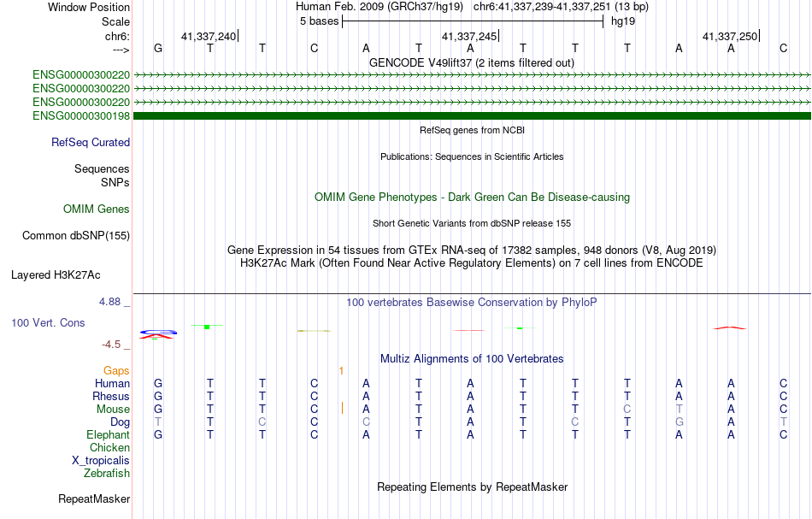Click the GTEx Gene Expression in 54 tissues title
The width and height of the screenshot is (812, 519).
(x=472, y=251)
